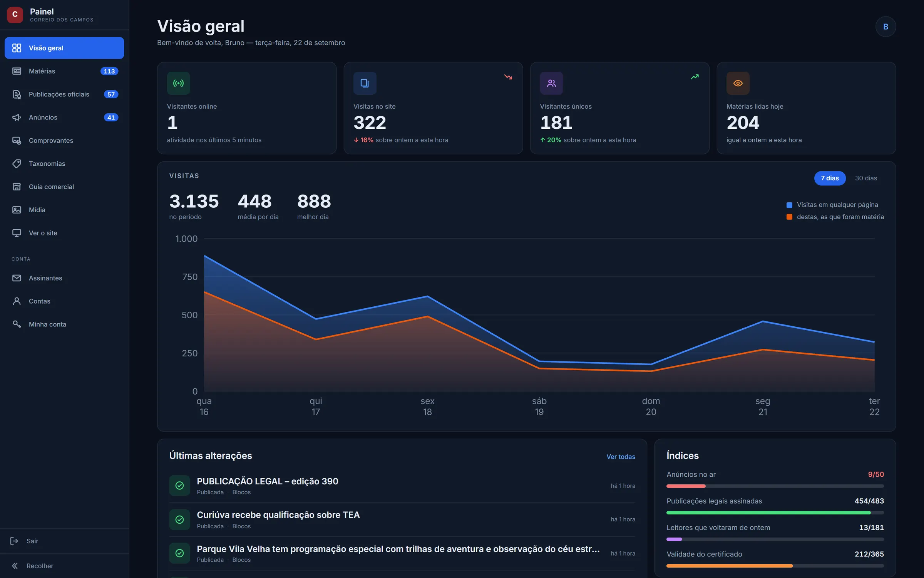Click the Anúncios megaphone icon

(17, 117)
